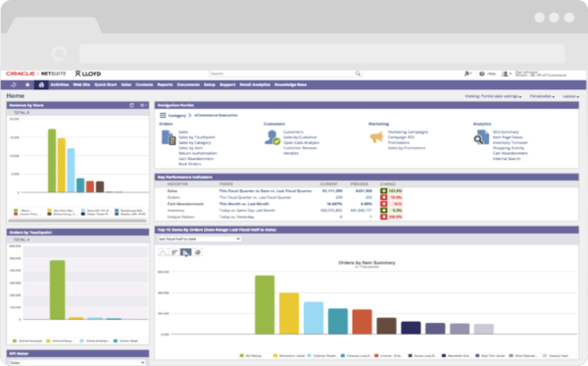Click the Lloyd company logo
Image resolution: width=588 pixels, height=366 pixels.
pyautogui.click(x=88, y=74)
